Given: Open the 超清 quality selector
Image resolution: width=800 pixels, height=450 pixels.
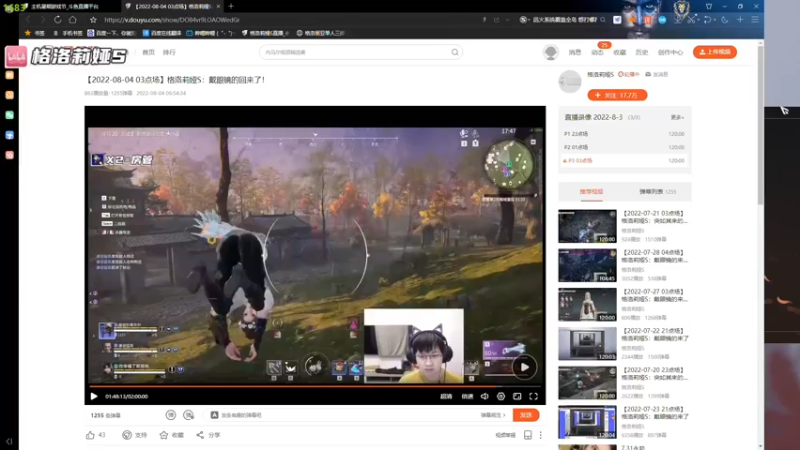Looking at the screenshot, I should click(x=446, y=396).
